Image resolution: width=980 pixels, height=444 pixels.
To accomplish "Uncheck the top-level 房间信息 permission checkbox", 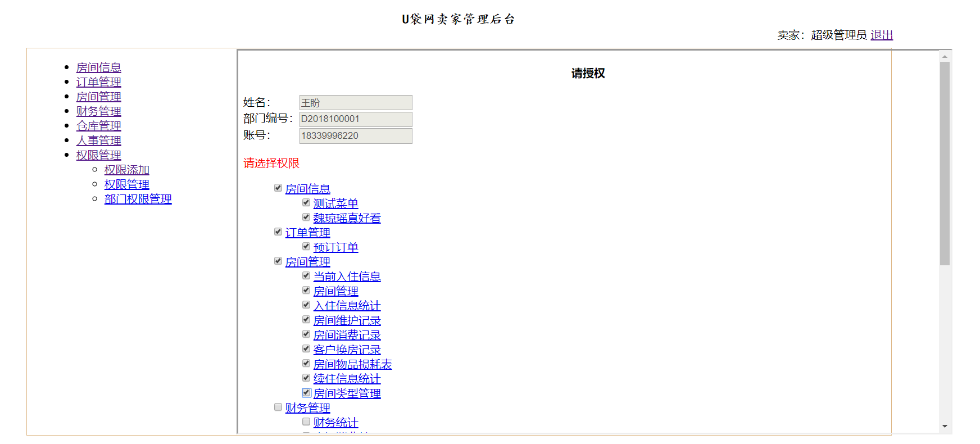I will (x=278, y=188).
